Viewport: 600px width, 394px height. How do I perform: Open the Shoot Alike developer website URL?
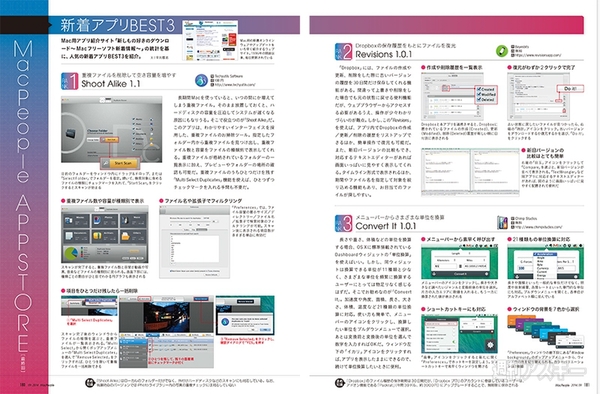click(x=234, y=85)
